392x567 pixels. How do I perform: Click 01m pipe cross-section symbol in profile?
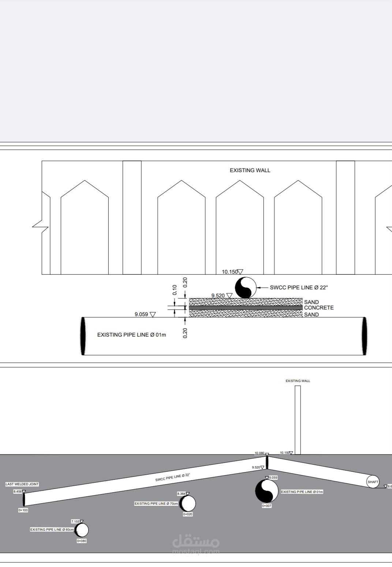point(267,491)
